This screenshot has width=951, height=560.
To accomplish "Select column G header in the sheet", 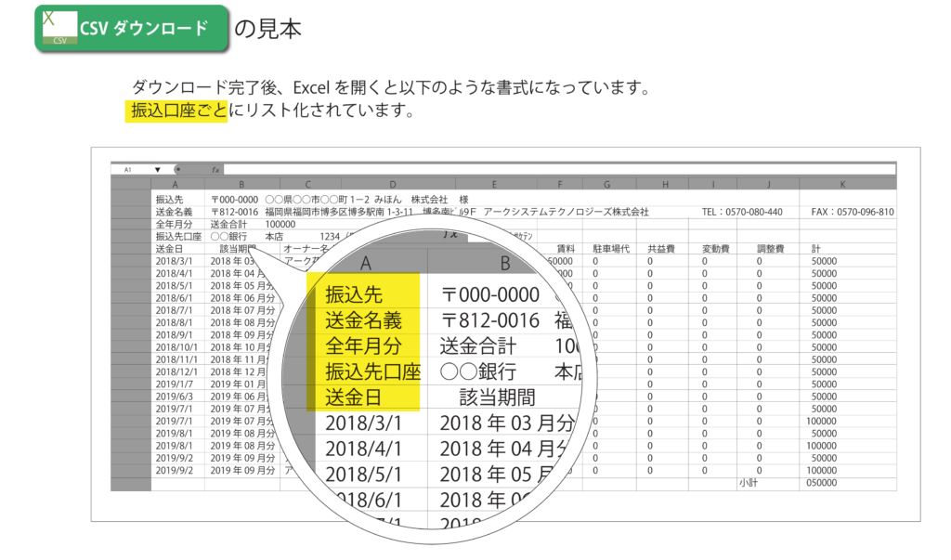I will (606, 184).
